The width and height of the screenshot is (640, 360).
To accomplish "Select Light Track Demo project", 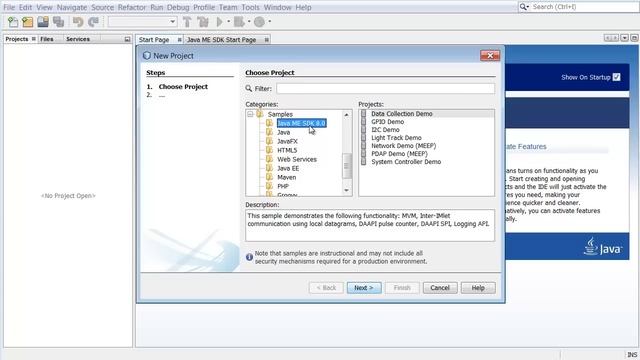I will pyautogui.click(x=396, y=138).
